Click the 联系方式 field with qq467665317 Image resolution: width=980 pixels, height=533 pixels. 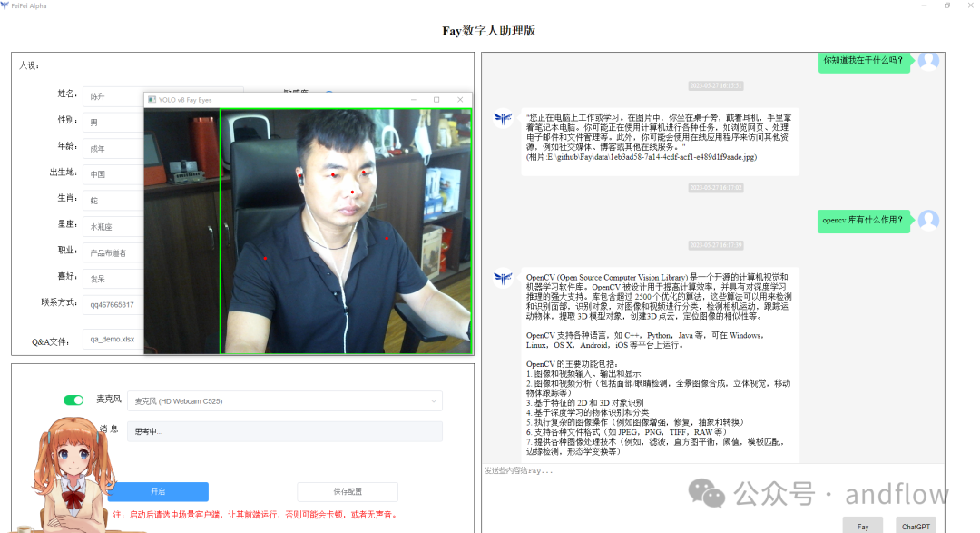[x=113, y=305]
